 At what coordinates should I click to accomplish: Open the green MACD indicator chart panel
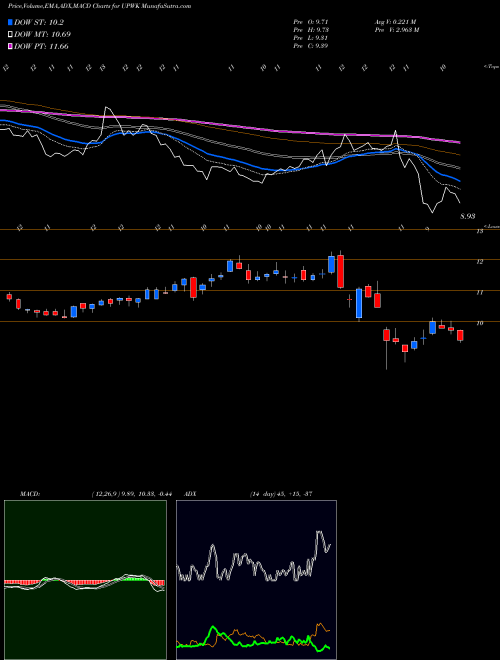pyautogui.click(x=85, y=580)
